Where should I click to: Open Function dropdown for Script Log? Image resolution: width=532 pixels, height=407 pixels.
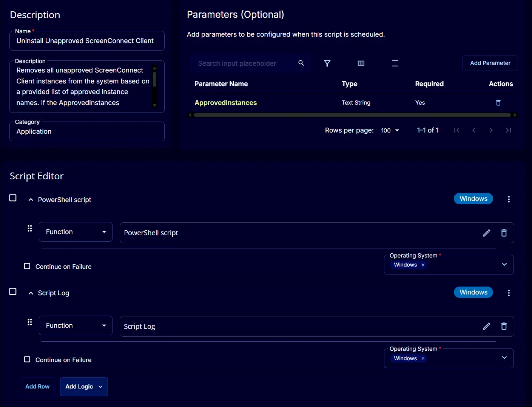[x=76, y=325]
